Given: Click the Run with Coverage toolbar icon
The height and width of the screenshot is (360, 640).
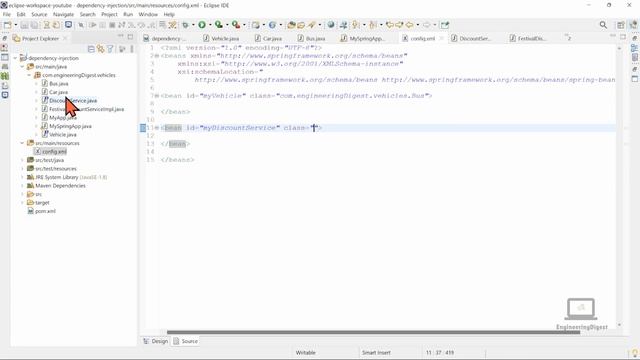Looking at the screenshot, I should pos(219,25).
